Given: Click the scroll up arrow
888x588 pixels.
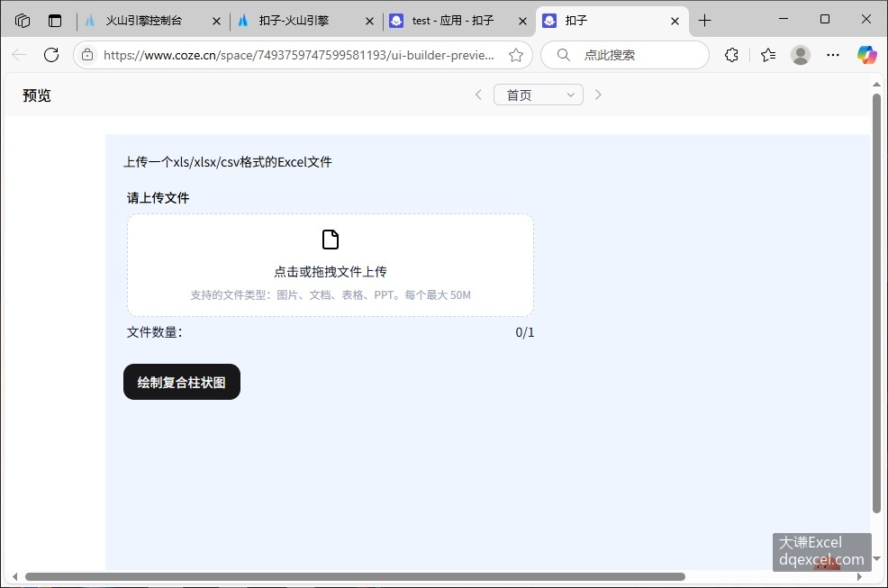Looking at the screenshot, I should click(x=876, y=85).
